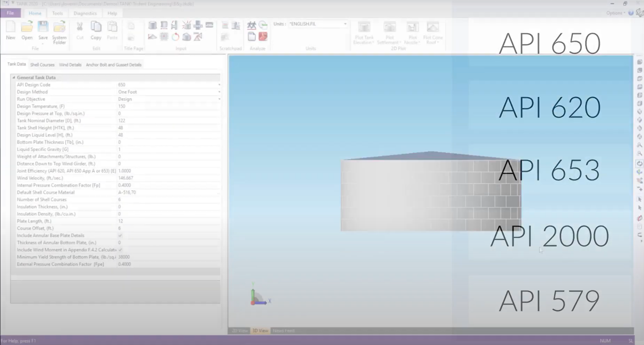This screenshot has width=644, height=345.
Task: Open the Help ribbon tab
Action: 112,13
